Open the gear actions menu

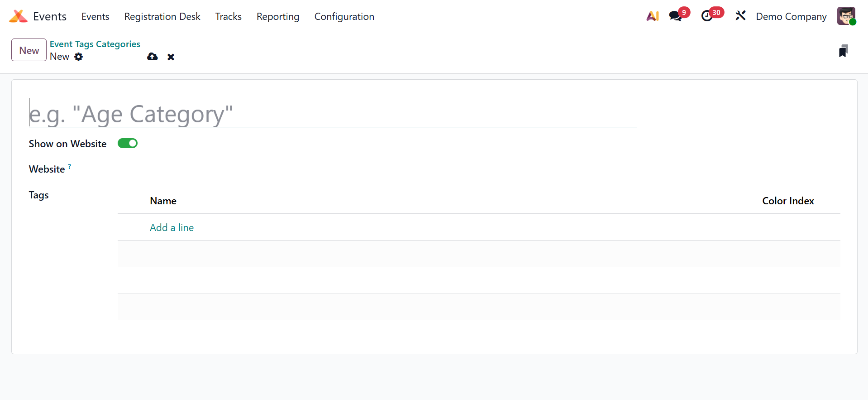click(x=79, y=57)
